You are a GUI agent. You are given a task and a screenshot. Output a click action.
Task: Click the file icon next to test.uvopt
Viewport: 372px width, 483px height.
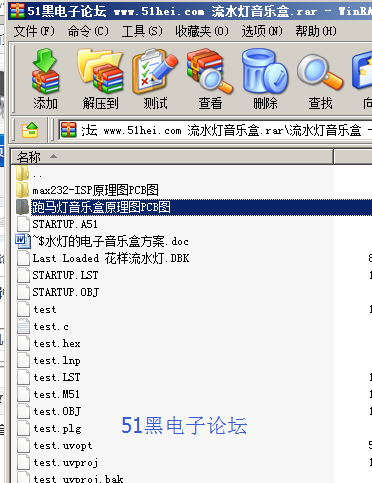[23, 445]
